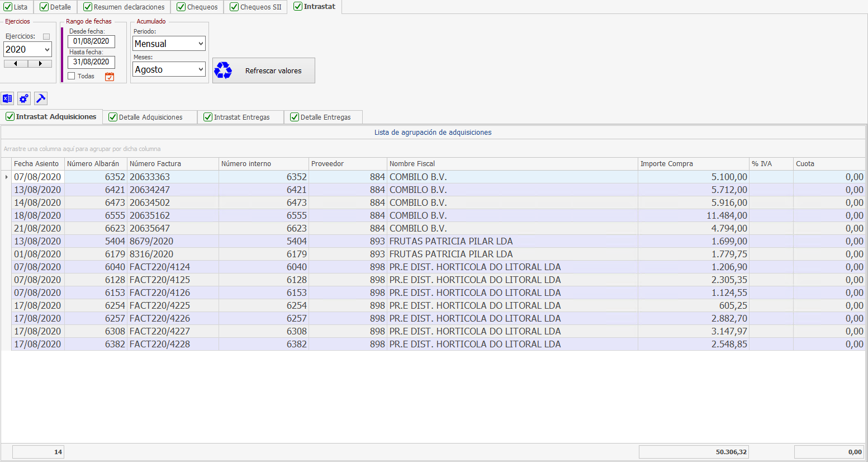Click the blue hammer tool icon
Image resolution: width=868 pixels, height=462 pixels.
41,99
